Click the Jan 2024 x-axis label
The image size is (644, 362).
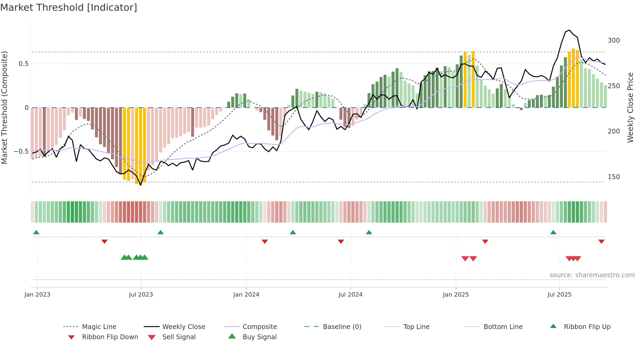tap(246, 295)
